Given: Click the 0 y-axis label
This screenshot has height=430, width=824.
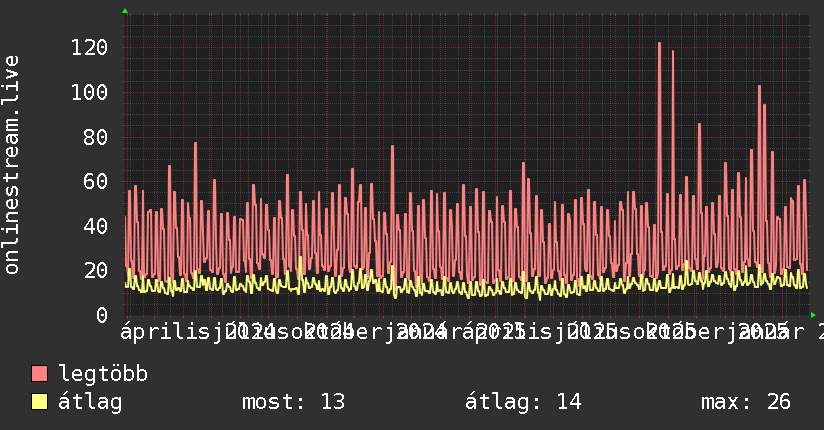Looking at the screenshot, I should tap(102, 315).
